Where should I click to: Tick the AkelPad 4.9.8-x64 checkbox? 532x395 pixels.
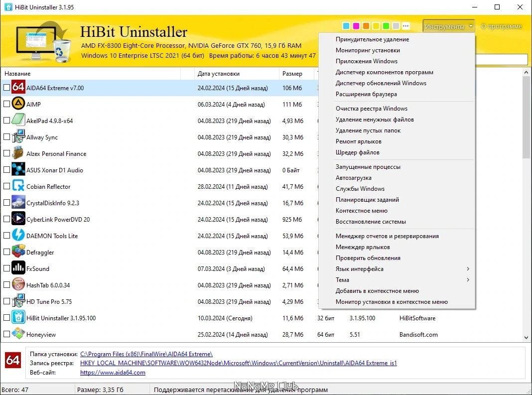(x=6, y=121)
